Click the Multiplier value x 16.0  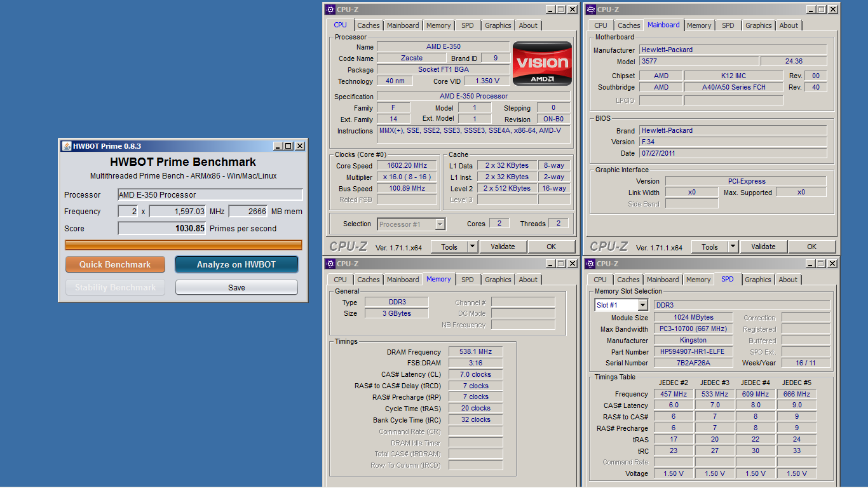407,177
